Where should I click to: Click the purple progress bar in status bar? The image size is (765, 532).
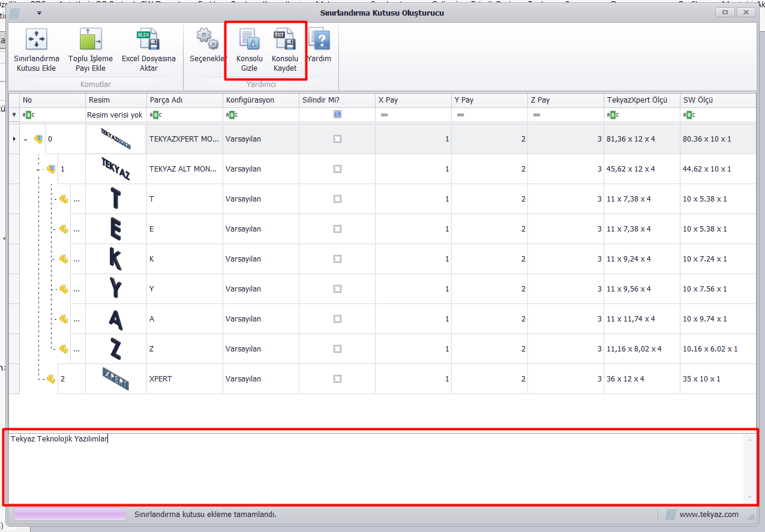[x=70, y=515]
